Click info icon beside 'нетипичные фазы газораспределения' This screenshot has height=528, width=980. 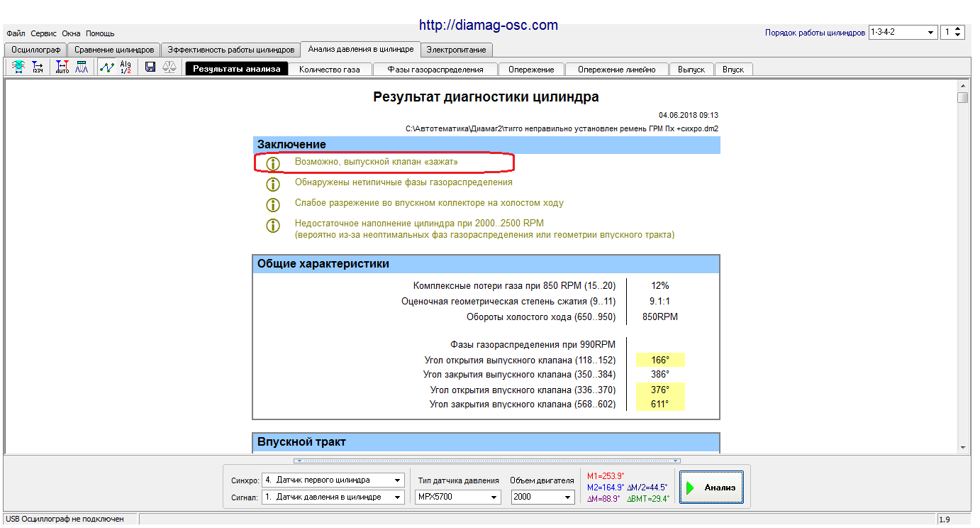click(x=273, y=185)
